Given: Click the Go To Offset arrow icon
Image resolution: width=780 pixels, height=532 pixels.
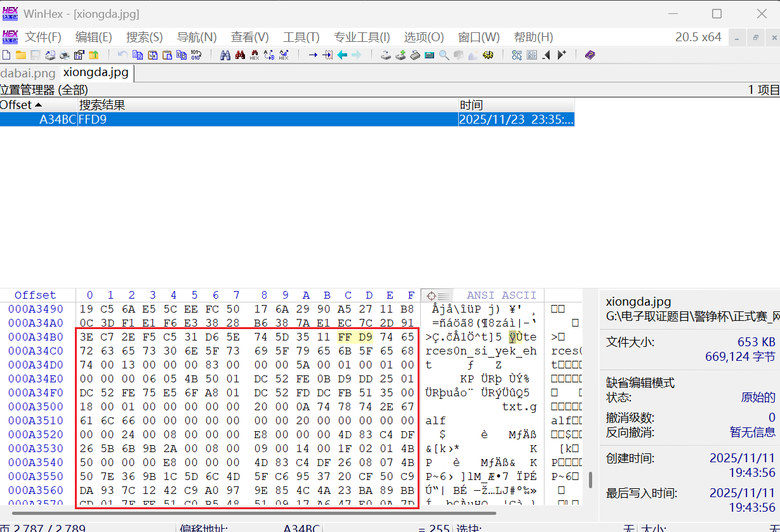Looking at the screenshot, I should point(313,55).
